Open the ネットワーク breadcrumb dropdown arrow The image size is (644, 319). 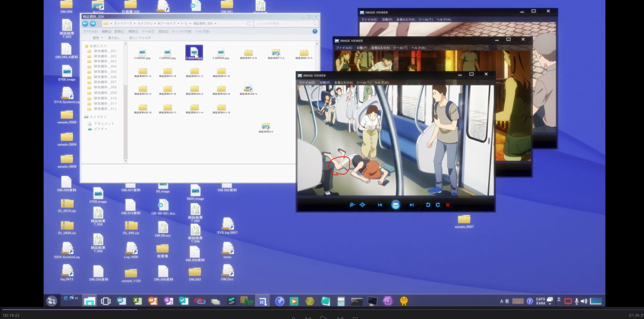pyautogui.click(x=135, y=23)
